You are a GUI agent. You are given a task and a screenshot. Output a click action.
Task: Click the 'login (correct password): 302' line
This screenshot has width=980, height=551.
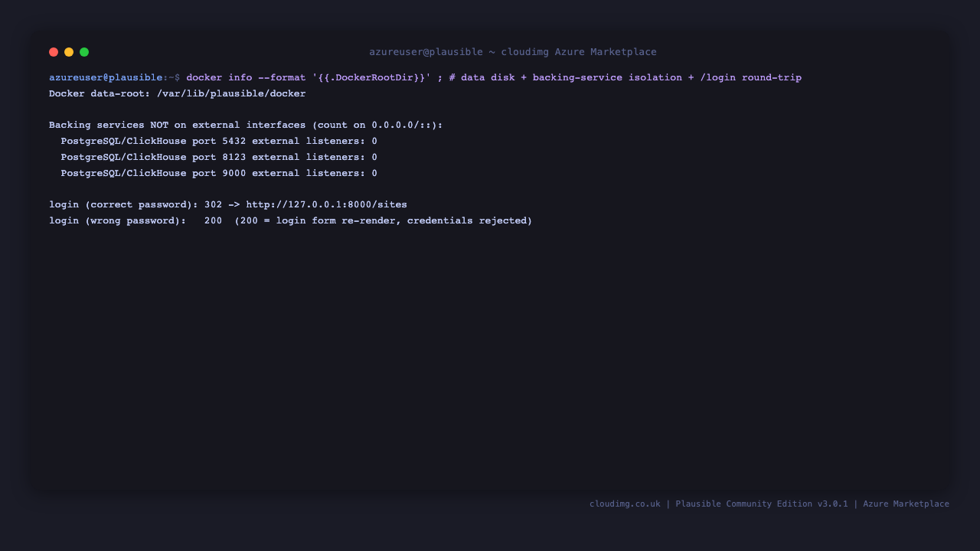pos(228,204)
